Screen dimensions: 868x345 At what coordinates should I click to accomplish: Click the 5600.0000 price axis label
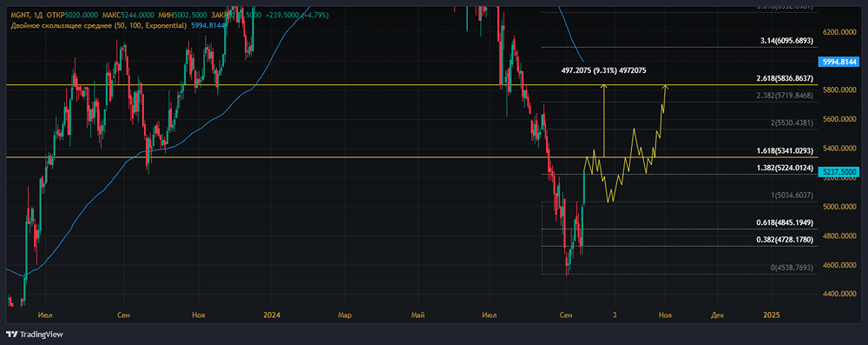[x=839, y=119]
